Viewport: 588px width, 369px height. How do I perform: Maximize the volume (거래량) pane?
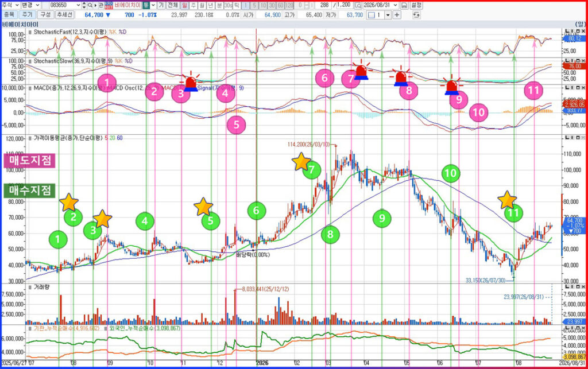[578, 286]
